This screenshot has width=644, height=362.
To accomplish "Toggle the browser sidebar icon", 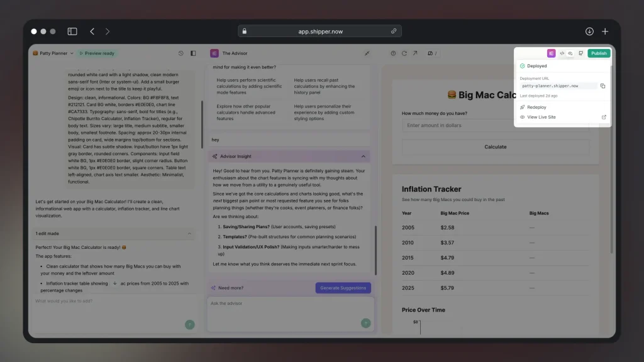I will (x=72, y=31).
